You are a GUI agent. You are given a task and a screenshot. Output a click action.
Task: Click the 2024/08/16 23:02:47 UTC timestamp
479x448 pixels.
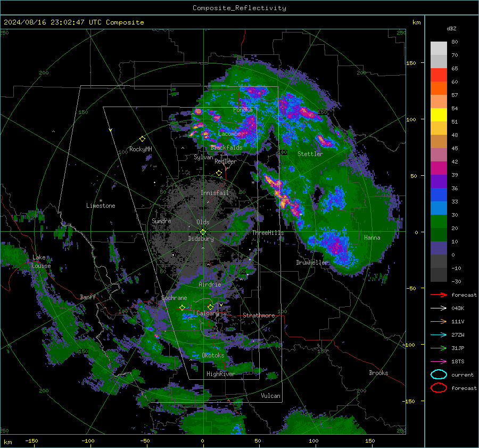(x=74, y=22)
